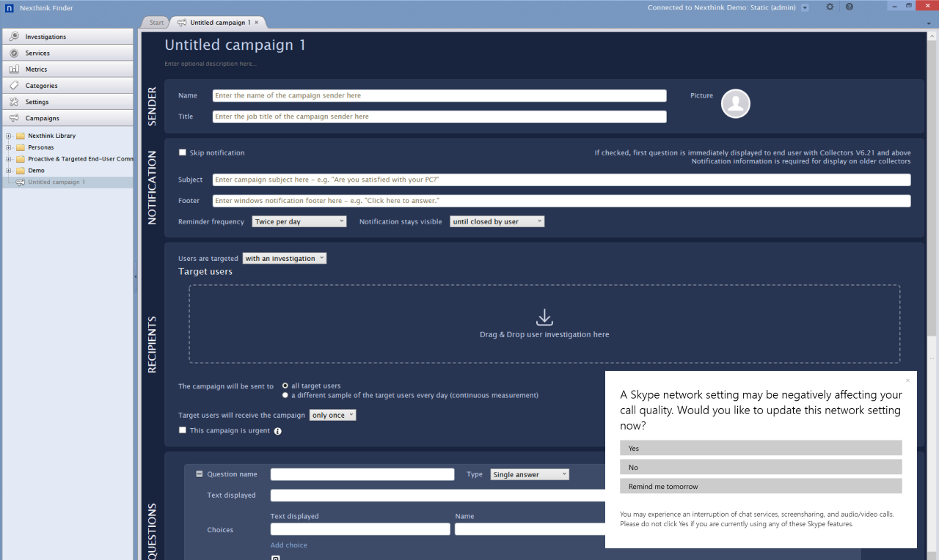Click the Investigations magnifier icon
The width and height of the screenshot is (939, 560).
click(x=14, y=37)
